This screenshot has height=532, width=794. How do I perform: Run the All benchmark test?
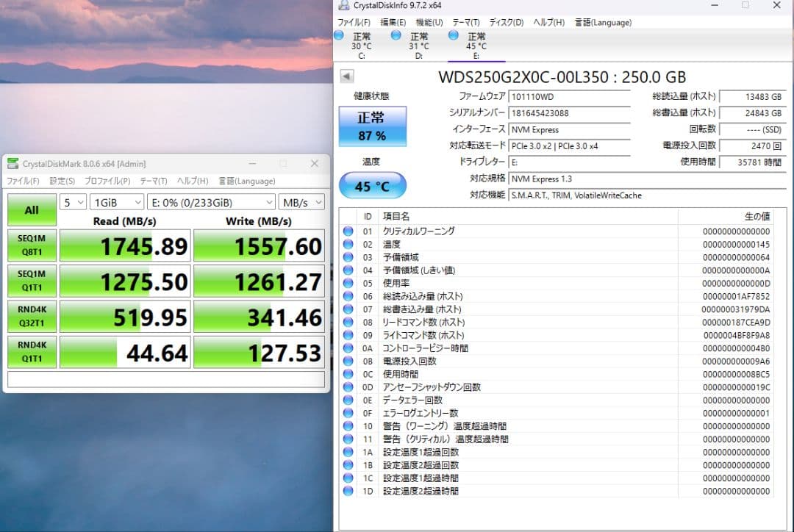pos(31,209)
